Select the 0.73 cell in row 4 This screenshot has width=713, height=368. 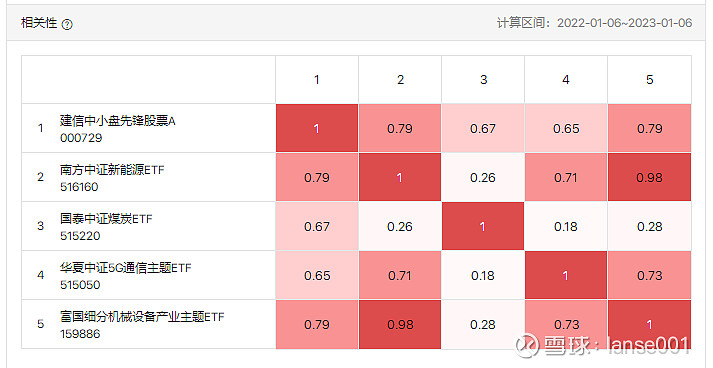coord(649,276)
